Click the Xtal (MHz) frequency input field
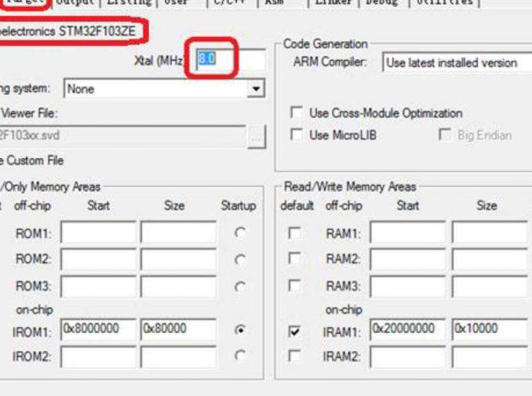Viewport: 532px width, 396px height. pyautogui.click(x=231, y=60)
